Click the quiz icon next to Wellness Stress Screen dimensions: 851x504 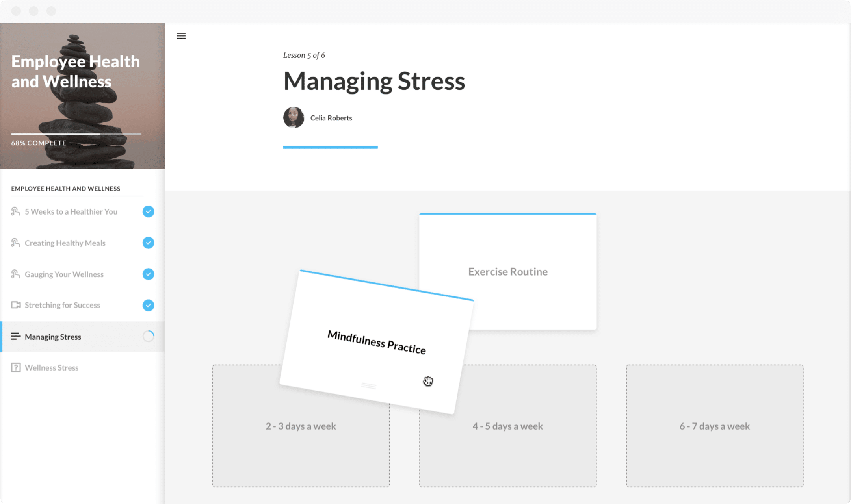point(15,367)
